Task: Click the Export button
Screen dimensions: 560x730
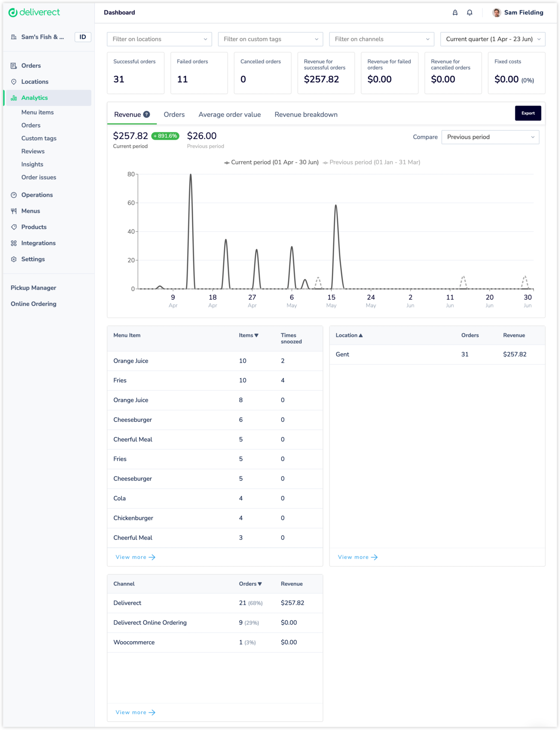Action: click(x=528, y=113)
